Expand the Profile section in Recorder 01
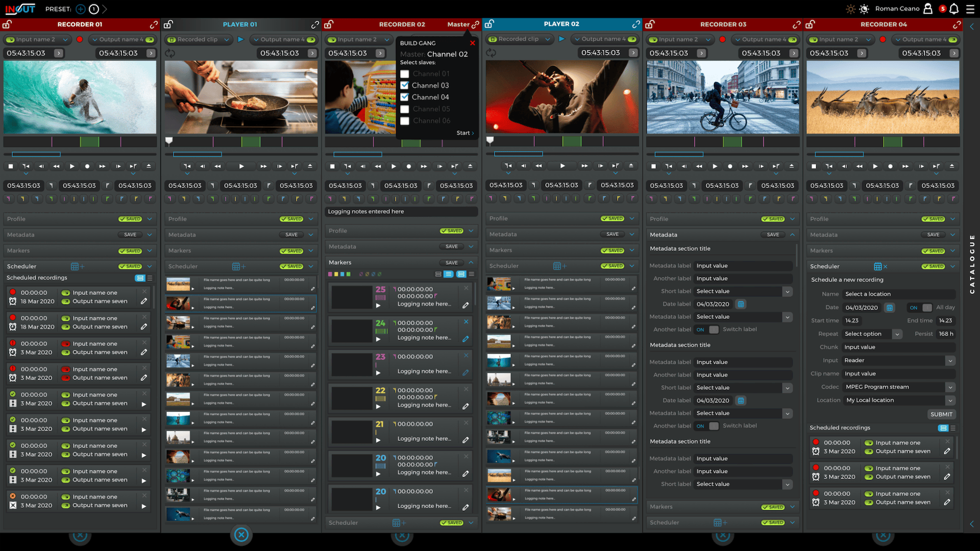 click(x=150, y=219)
